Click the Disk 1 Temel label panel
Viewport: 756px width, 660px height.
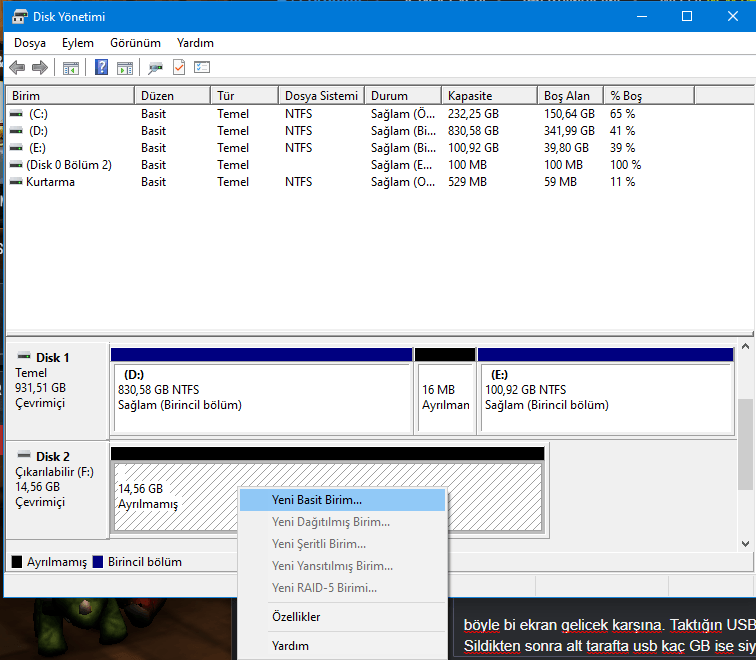point(57,390)
